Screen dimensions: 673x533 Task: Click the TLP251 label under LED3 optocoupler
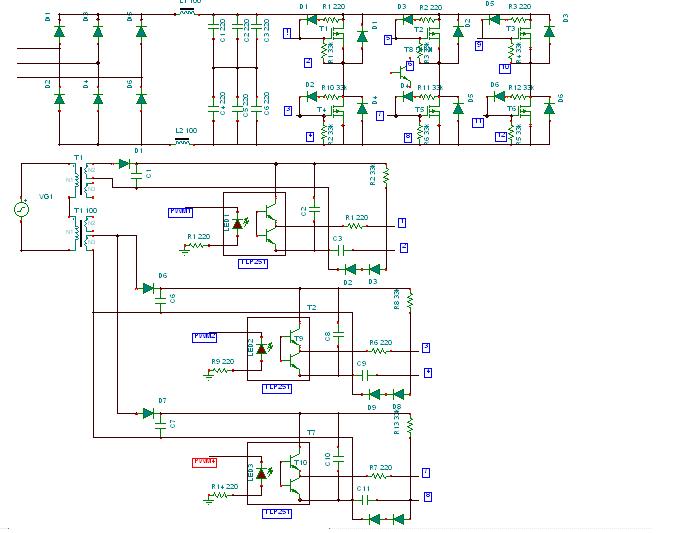(277, 513)
